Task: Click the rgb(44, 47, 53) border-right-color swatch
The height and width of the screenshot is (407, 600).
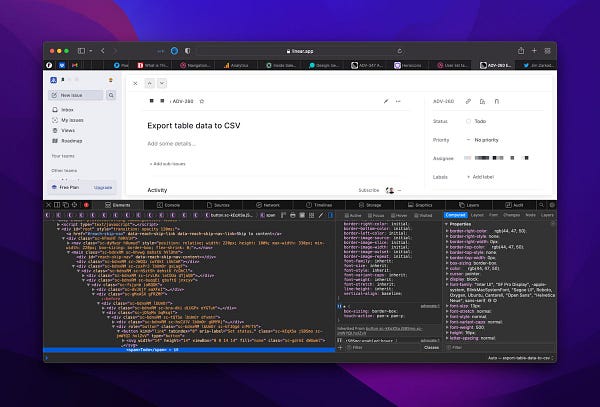Action: 492,231
